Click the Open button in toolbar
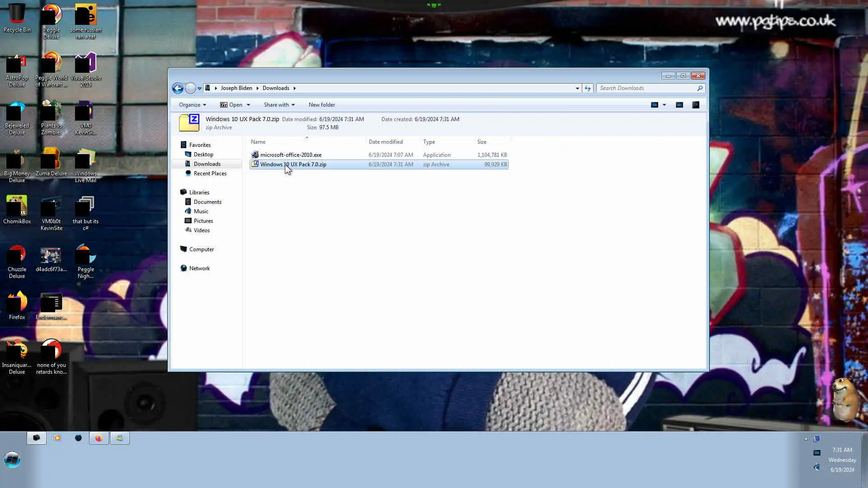Viewport: 868px width, 488px height. pos(231,105)
